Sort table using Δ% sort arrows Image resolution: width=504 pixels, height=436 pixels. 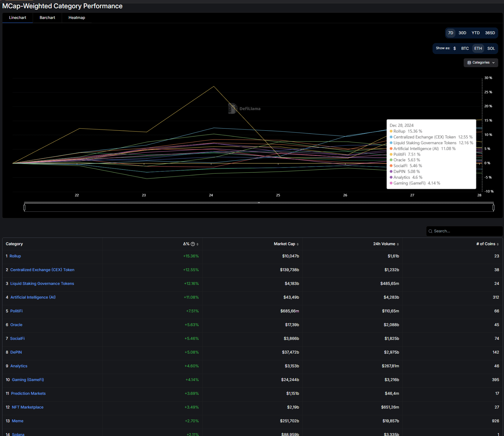pos(197,244)
